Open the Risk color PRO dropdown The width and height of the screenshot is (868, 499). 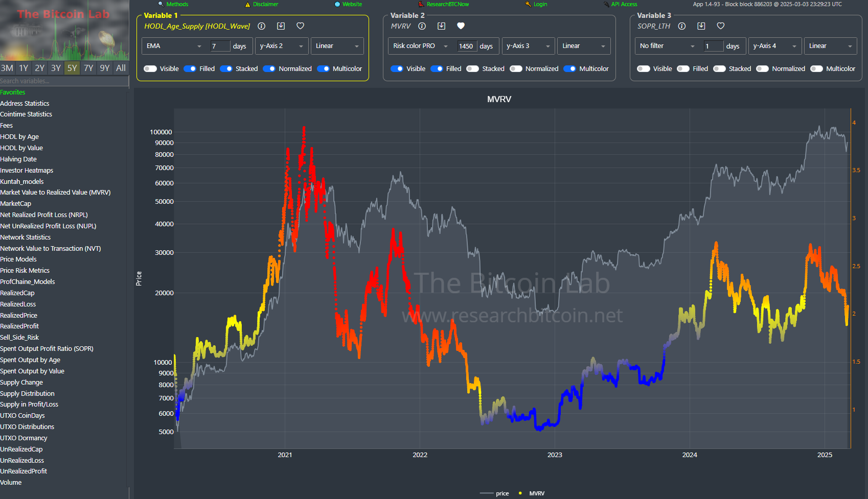click(420, 45)
